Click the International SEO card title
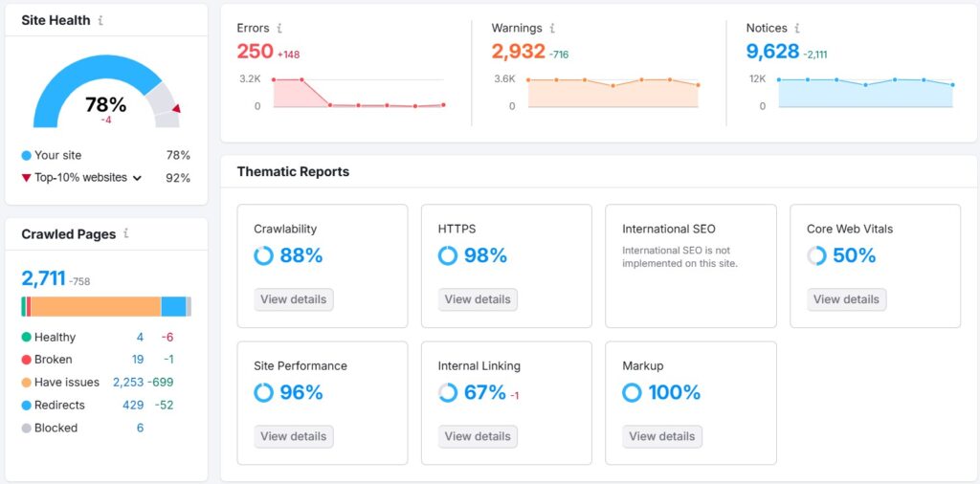 pos(669,230)
